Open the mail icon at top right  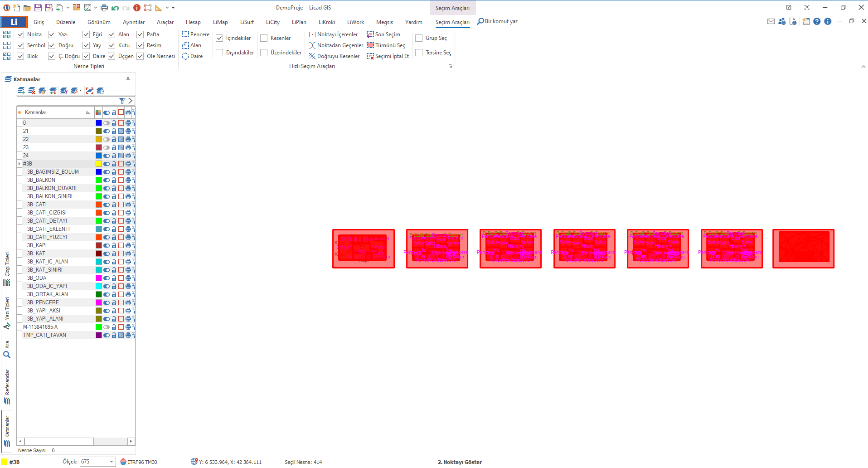pos(771,21)
